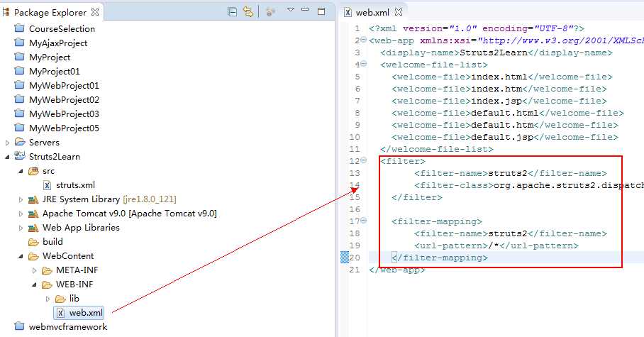Click the closing filter-mapping tag line
The height and width of the screenshot is (337, 644).
pyautogui.click(x=440, y=258)
